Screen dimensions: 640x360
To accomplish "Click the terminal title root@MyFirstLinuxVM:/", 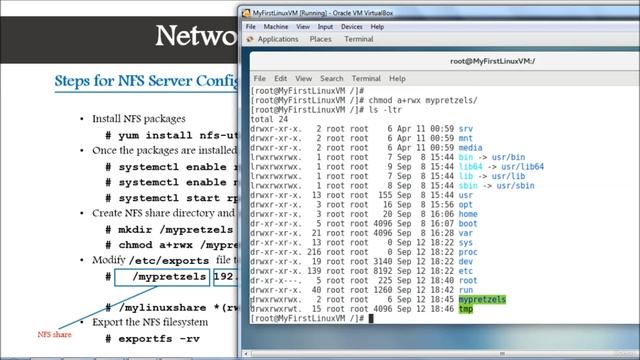I will pyautogui.click(x=492, y=61).
